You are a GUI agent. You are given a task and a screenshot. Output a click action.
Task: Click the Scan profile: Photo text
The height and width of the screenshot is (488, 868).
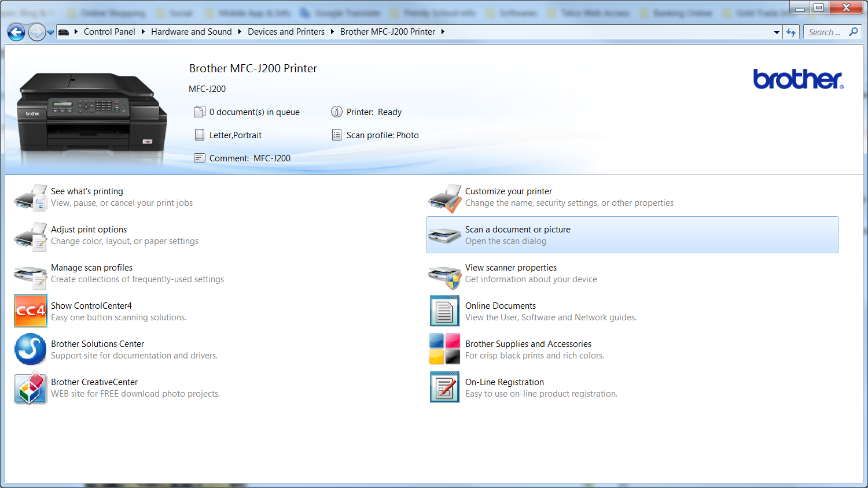(x=382, y=135)
